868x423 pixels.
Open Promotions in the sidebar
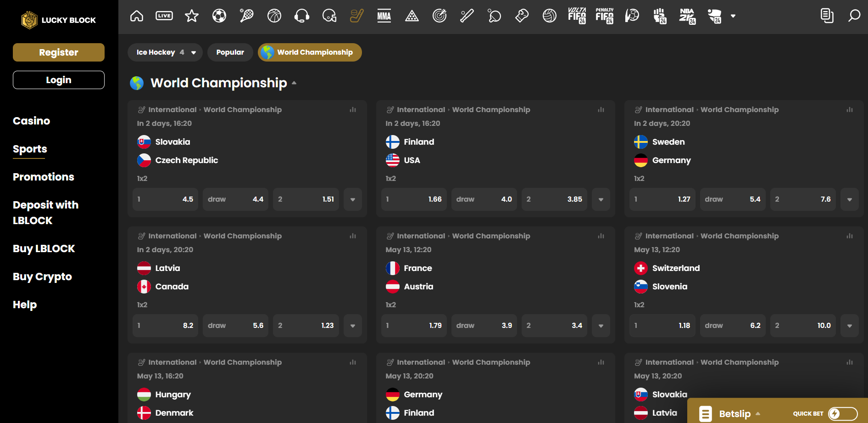(x=44, y=177)
